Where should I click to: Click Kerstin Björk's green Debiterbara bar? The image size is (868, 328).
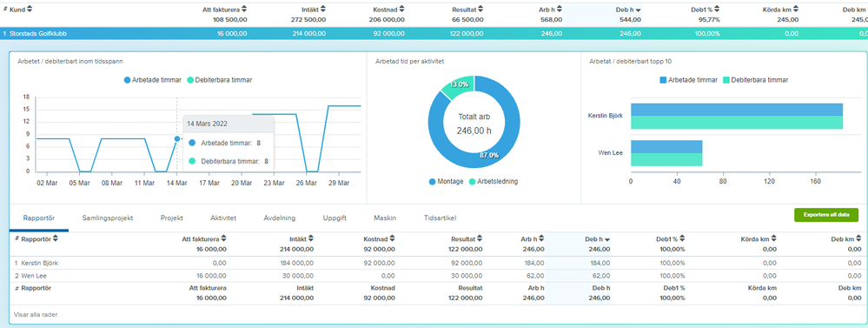click(x=737, y=123)
